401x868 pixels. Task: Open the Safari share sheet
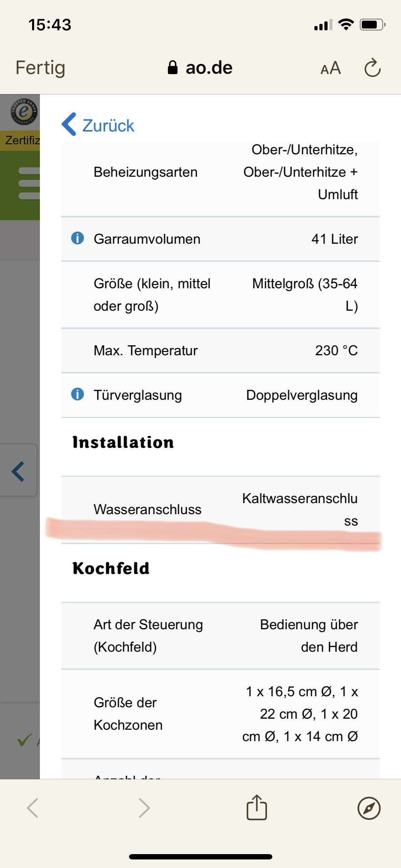pos(257,807)
